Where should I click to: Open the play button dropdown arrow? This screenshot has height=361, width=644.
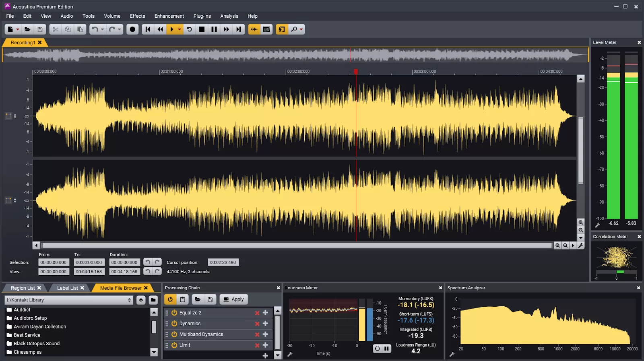pos(180,29)
